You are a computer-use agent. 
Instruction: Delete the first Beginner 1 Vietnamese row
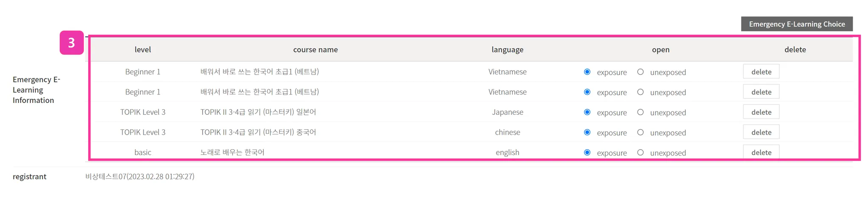pos(761,72)
